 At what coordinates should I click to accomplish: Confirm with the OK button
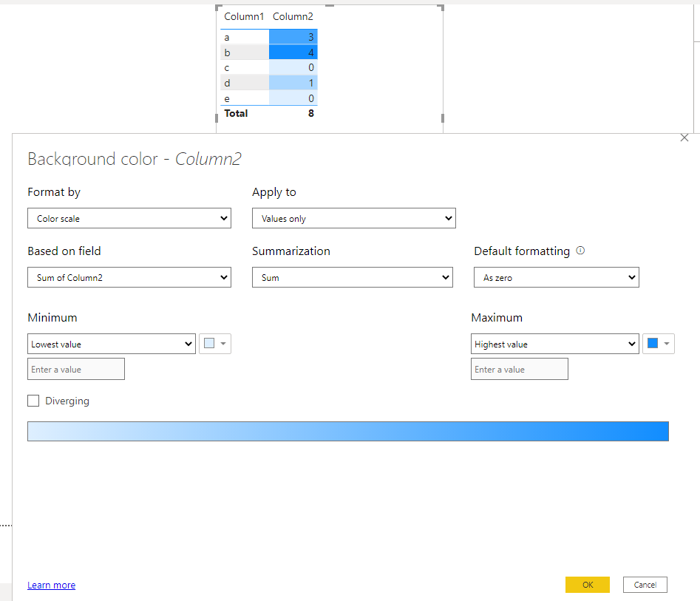pyautogui.click(x=588, y=585)
